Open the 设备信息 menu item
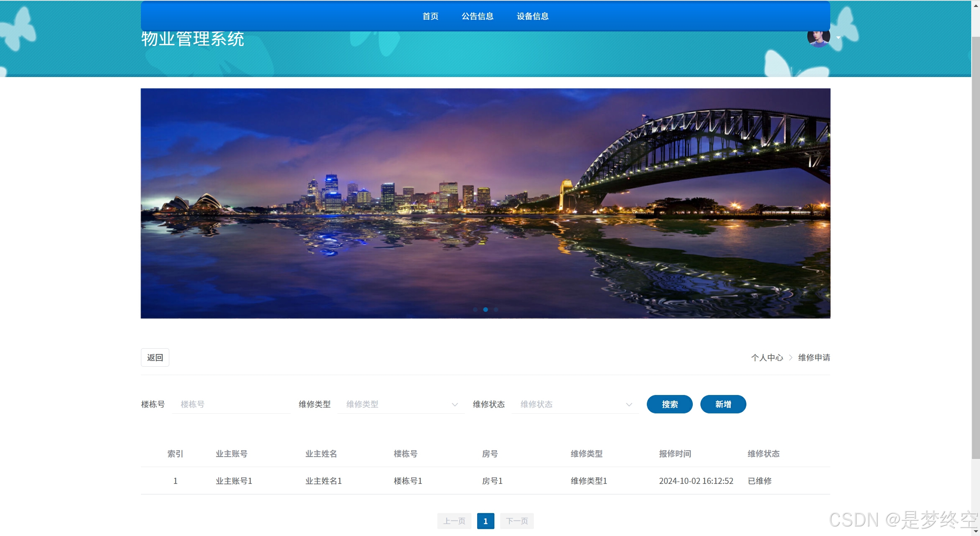Screen dimensions: 980x536 click(x=532, y=16)
